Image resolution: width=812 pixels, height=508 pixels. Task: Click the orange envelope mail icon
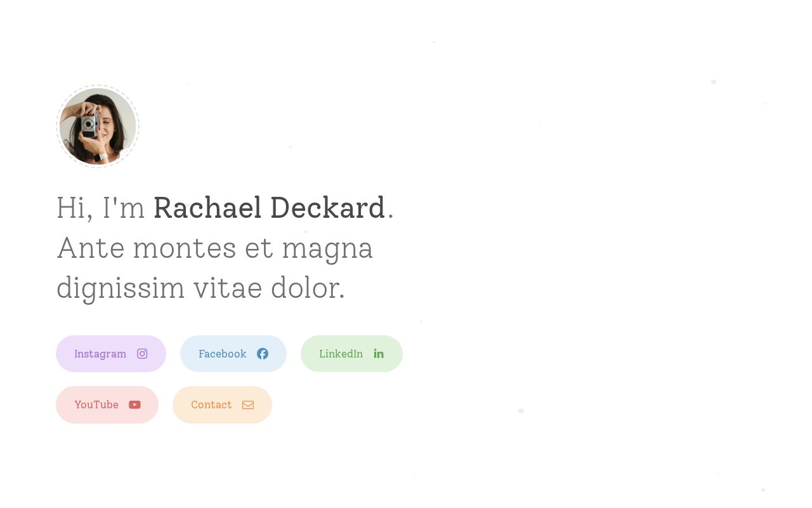tap(248, 404)
